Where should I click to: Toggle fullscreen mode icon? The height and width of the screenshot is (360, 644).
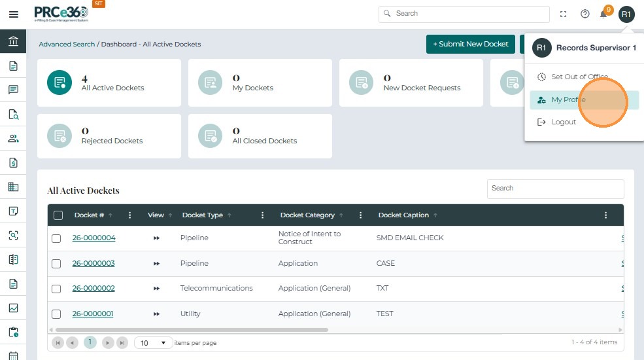click(x=564, y=14)
